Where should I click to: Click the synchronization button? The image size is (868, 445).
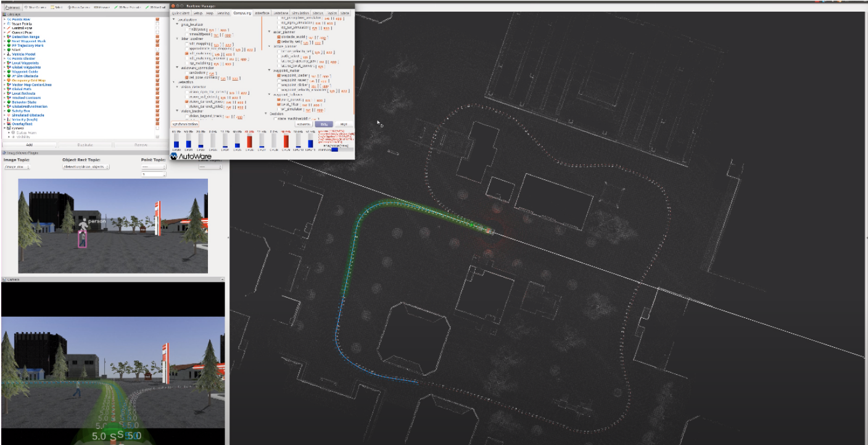point(185,125)
